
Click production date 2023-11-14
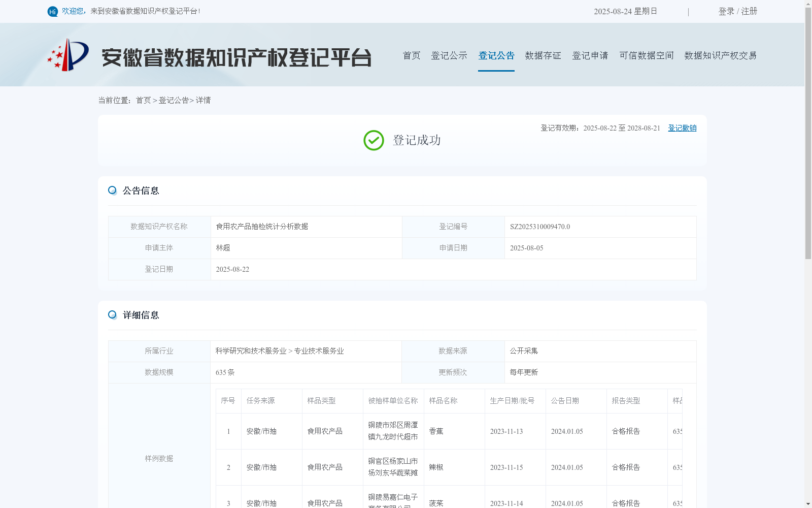point(506,503)
